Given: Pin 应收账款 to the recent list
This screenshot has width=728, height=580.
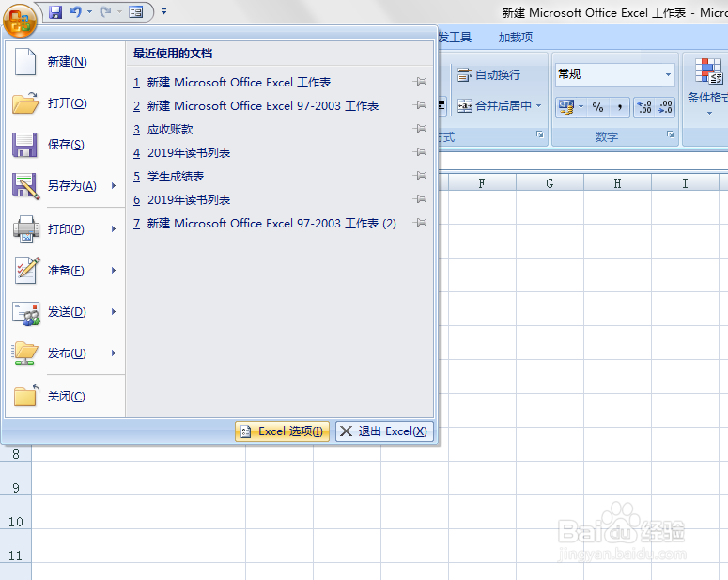Looking at the screenshot, I should [420, 128].
